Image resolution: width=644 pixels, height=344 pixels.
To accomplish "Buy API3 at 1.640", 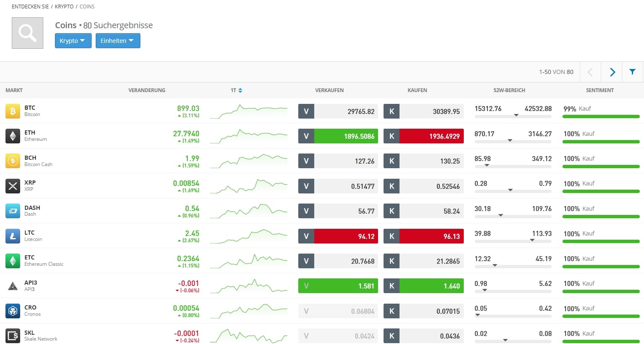I will point(423,286).
